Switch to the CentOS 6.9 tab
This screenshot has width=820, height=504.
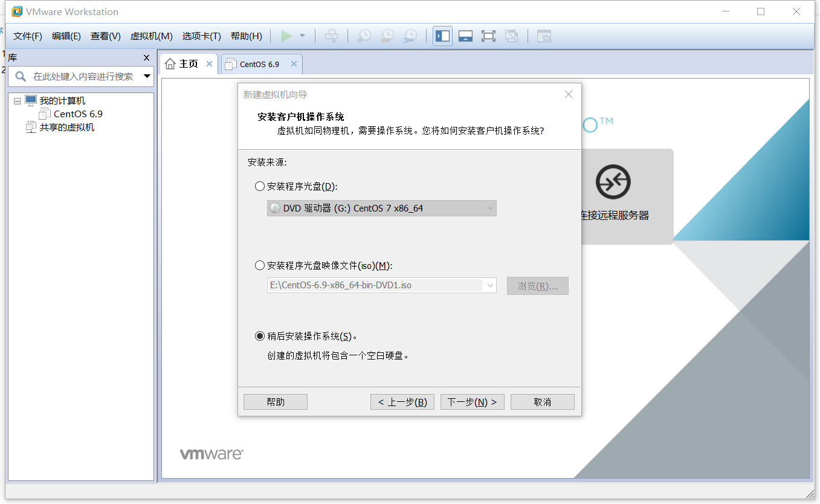(260, 64)
